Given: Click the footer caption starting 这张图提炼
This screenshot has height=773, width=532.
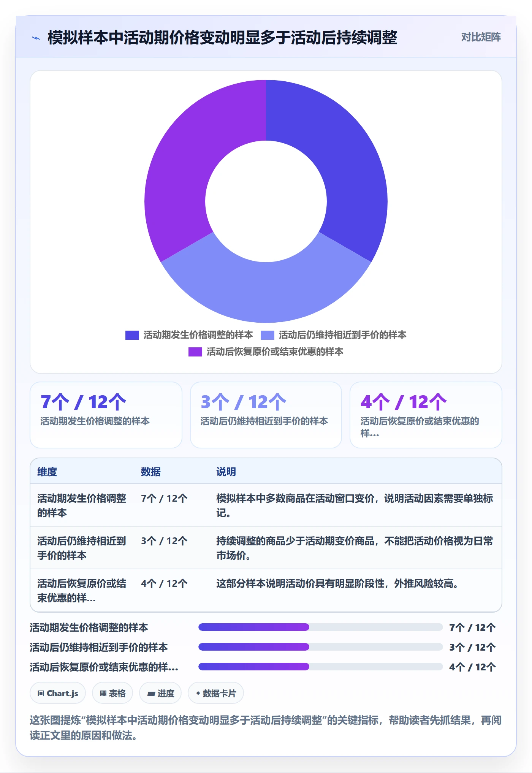Looking at the screenshot, I should [x=266, y=728].
